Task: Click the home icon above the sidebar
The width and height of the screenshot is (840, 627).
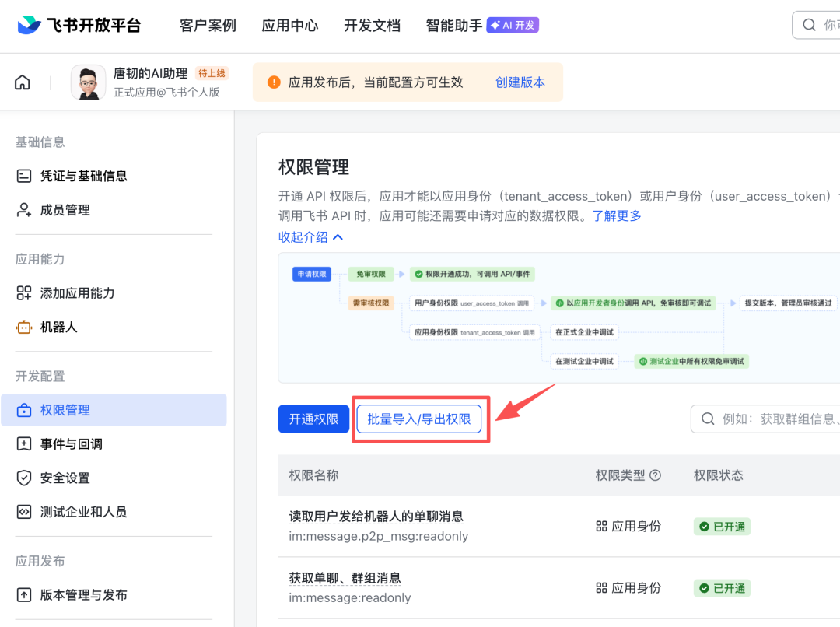Action: pos(22,82)
